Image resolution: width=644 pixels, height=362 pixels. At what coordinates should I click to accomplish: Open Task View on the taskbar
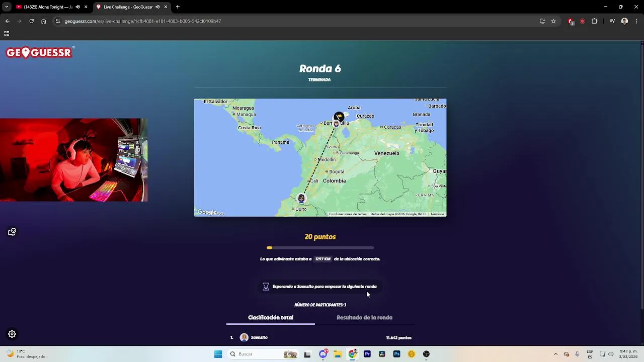coord(307,354)
